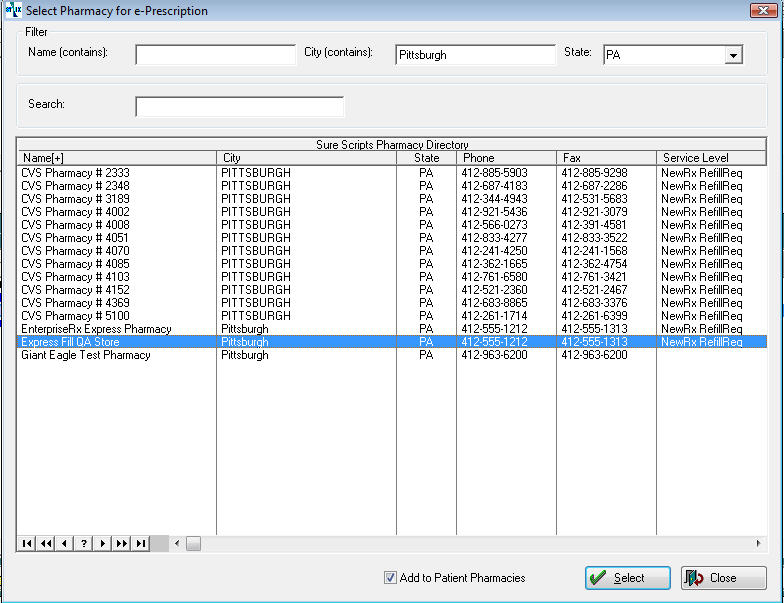Select CVS Pharmacy # 4002 row
Image resolution: width=784 pixels, height=603 pixels.
[392, 212]
